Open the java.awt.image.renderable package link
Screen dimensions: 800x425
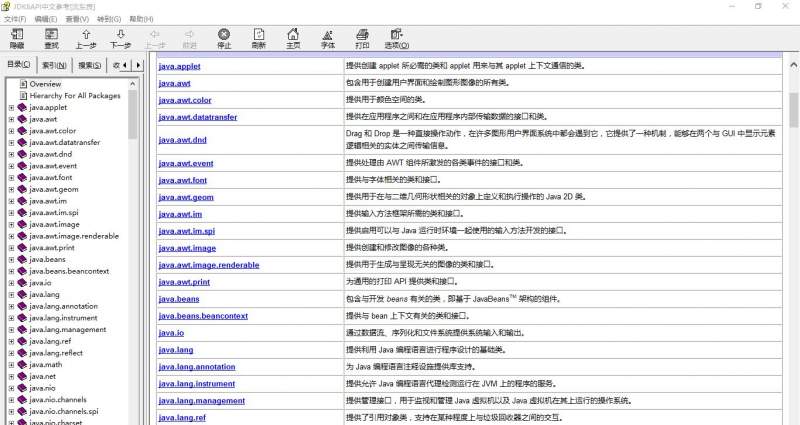pos(209,265)
